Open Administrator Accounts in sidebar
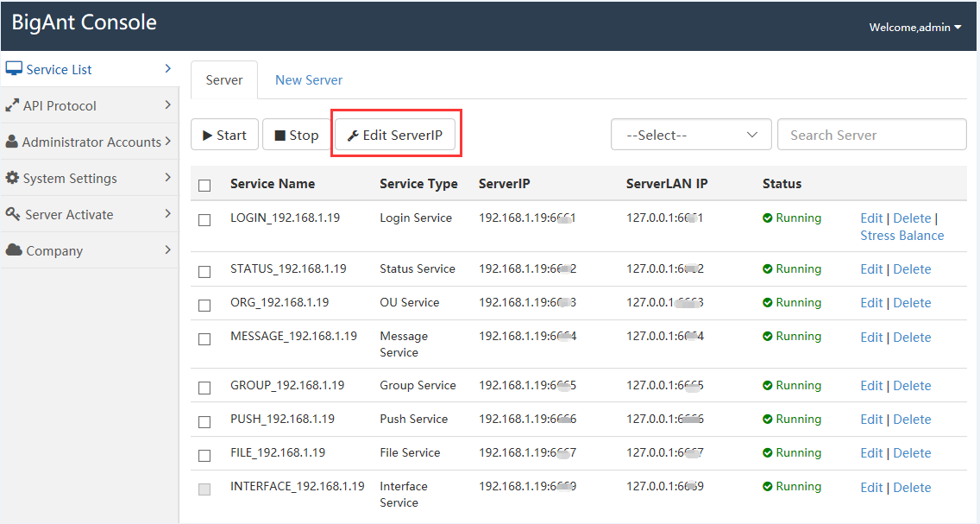Screen dimensions: 980x524 coord(90,142)
